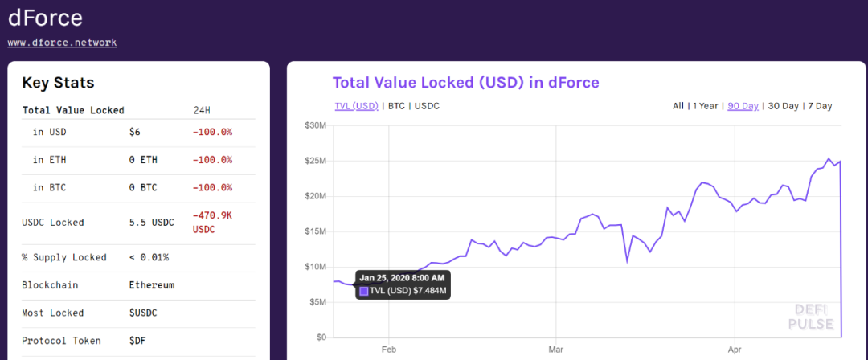Viewport: 868px width, 360px height.
Task: Select the 1 Year time range
Action: coord(706,106)
